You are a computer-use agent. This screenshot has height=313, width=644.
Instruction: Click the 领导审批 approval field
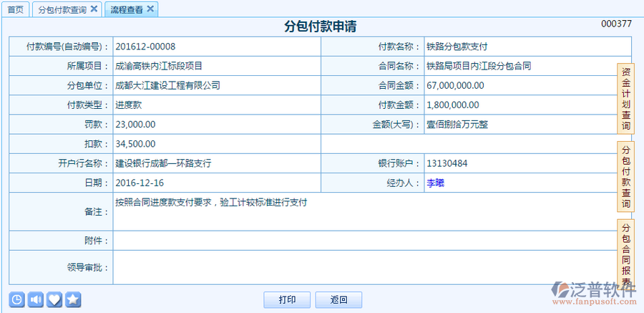372,267
